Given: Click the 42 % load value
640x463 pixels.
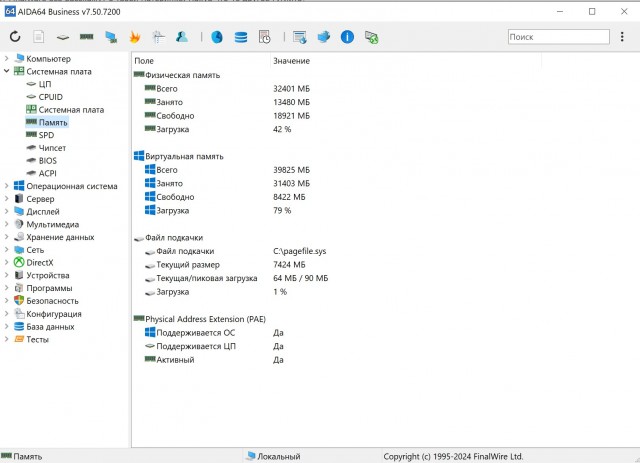Looking at the screenshot, I should point(282,129).
